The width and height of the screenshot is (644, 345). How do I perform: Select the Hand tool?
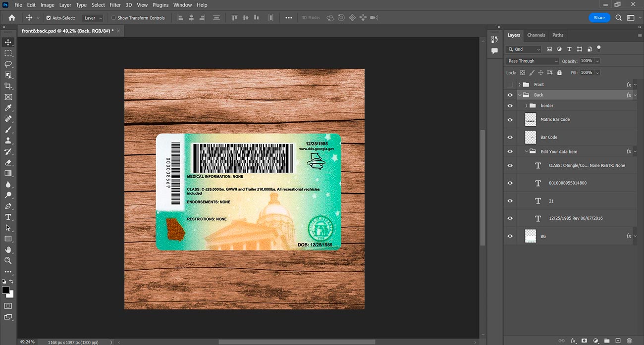coord(8,250)
